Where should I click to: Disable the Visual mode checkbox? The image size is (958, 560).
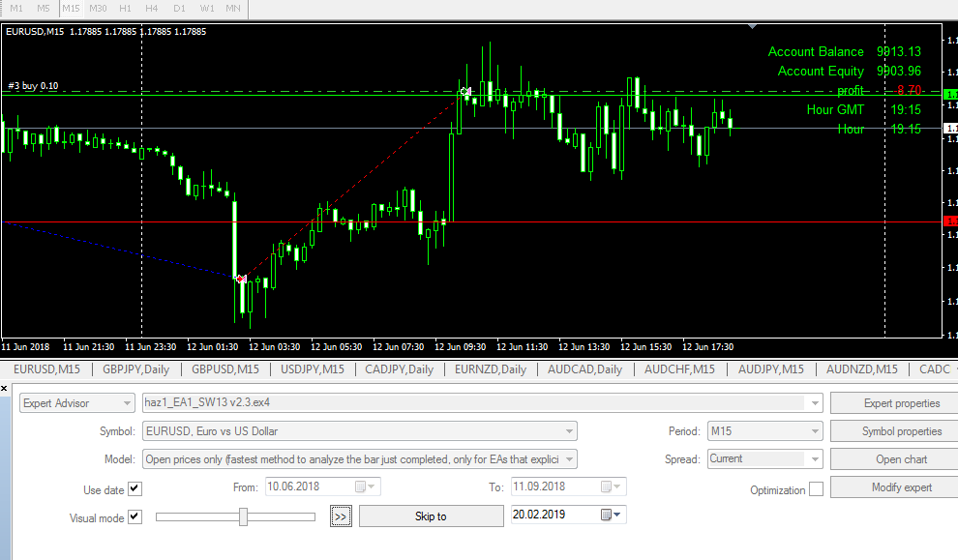135,517
